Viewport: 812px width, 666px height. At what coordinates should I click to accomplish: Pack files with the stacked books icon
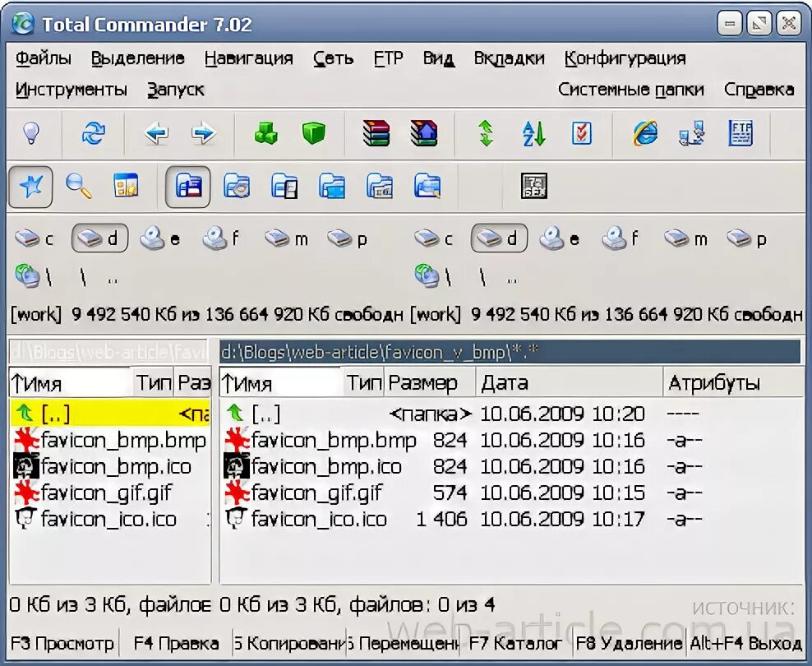(x=376, y=134)
